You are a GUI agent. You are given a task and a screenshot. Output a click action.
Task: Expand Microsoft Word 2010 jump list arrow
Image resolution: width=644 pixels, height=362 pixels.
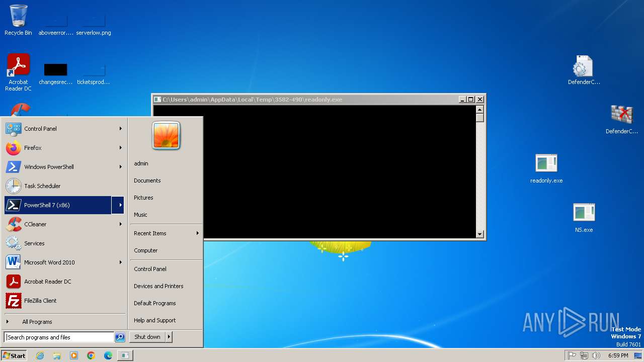tap(120, 262)
